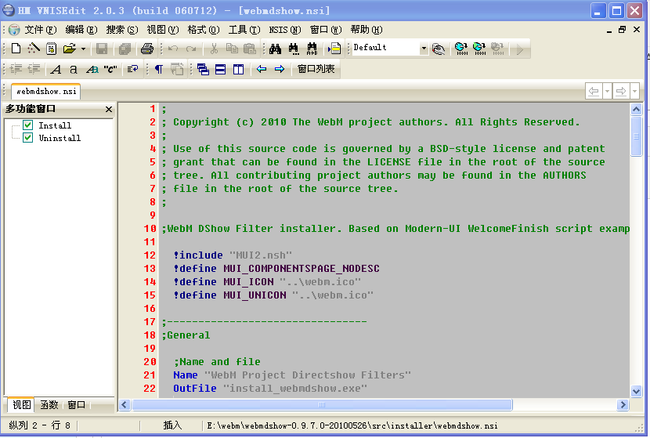Tile windows vertically icon
The width and height of the screenshot is (650, 438).
[x=238, y=69]
